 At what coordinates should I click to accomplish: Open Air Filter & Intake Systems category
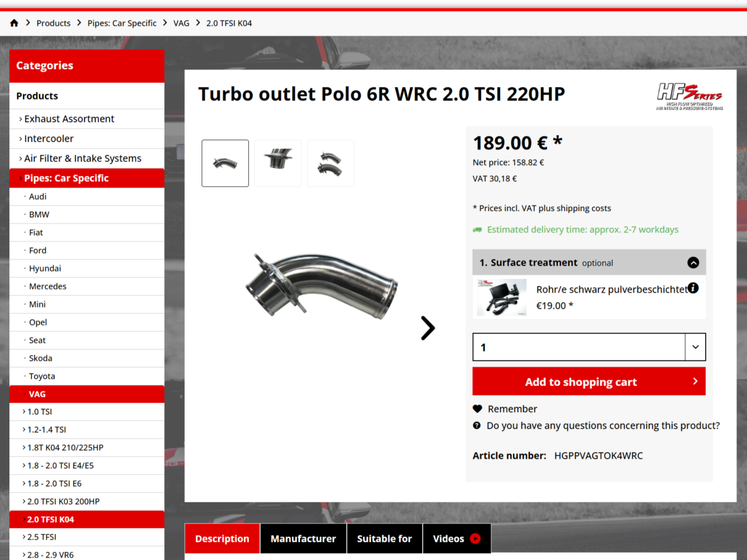(87, 159)
